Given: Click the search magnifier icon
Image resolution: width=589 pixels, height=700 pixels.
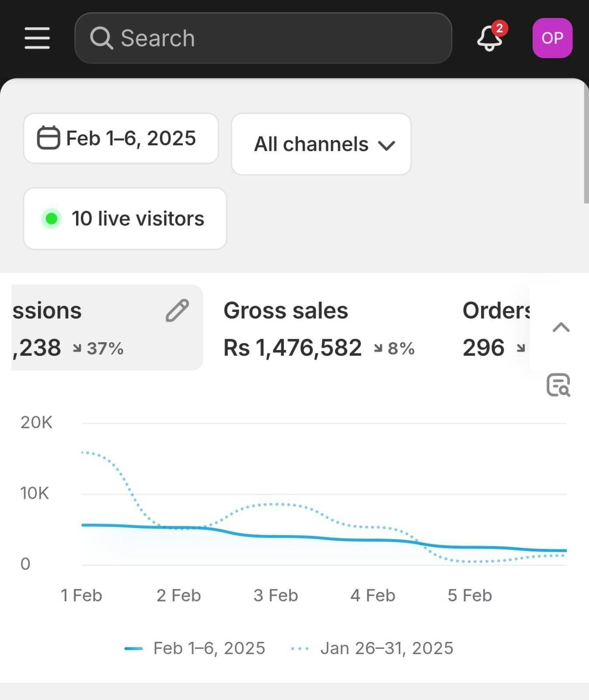Looking at the screenshot, I should [101, 38].
